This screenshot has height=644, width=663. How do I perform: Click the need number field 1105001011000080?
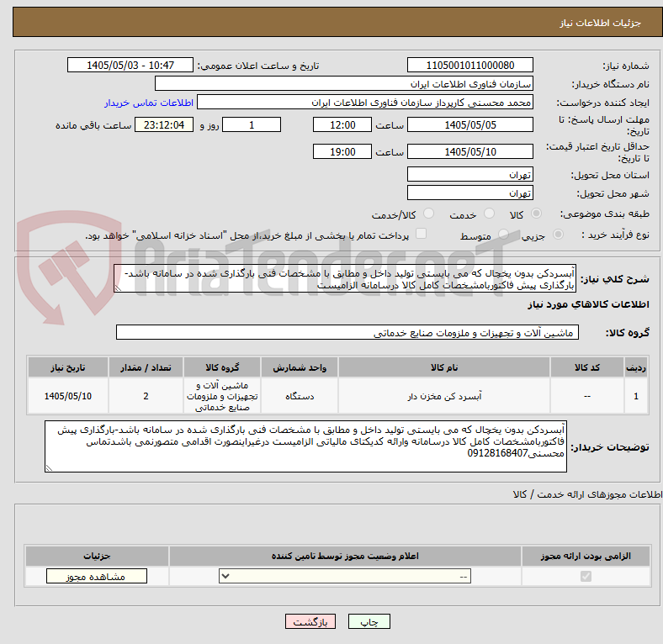coord(469,66)
